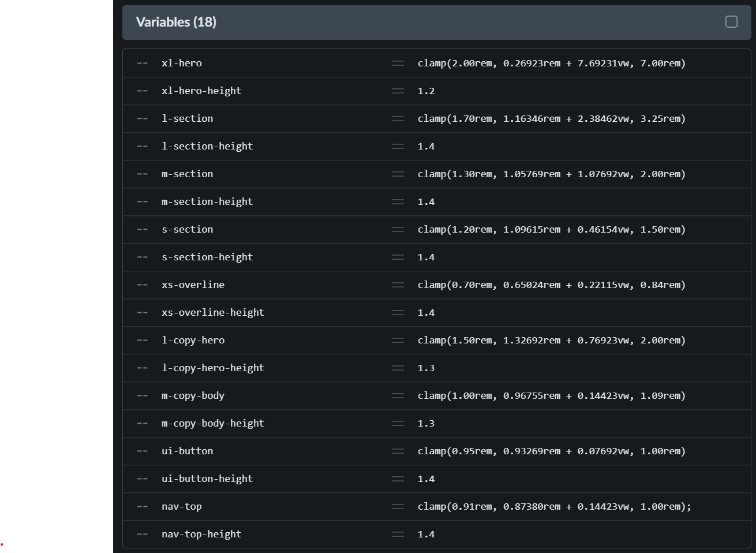This screenshot has width=756, height=553.
Task: Click the double-dash prefix of l-section-height
Action: click(x=143, y=147)
